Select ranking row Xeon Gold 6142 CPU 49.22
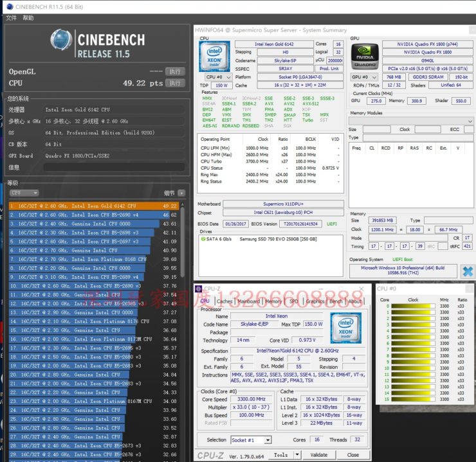Viewport: 476px width, 462px height. (x=94, y=206)
